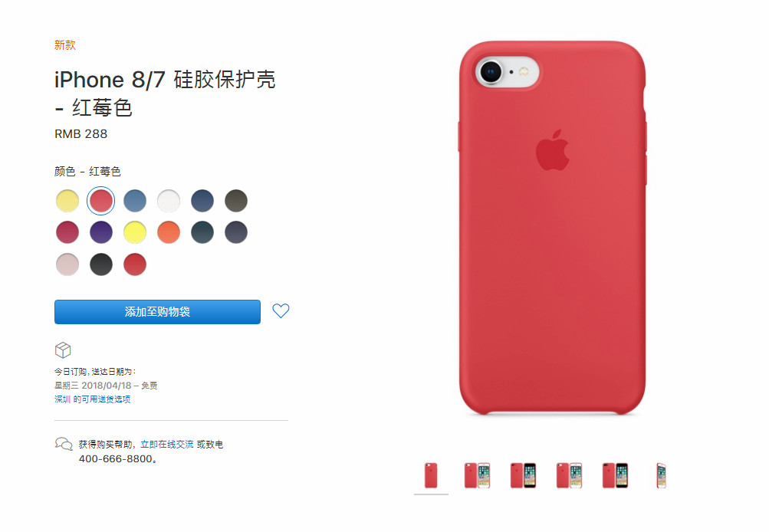This screenshot has height=532, width=769.
Task: Open 立即在线交流 online chat link
Action: [166, 445]
